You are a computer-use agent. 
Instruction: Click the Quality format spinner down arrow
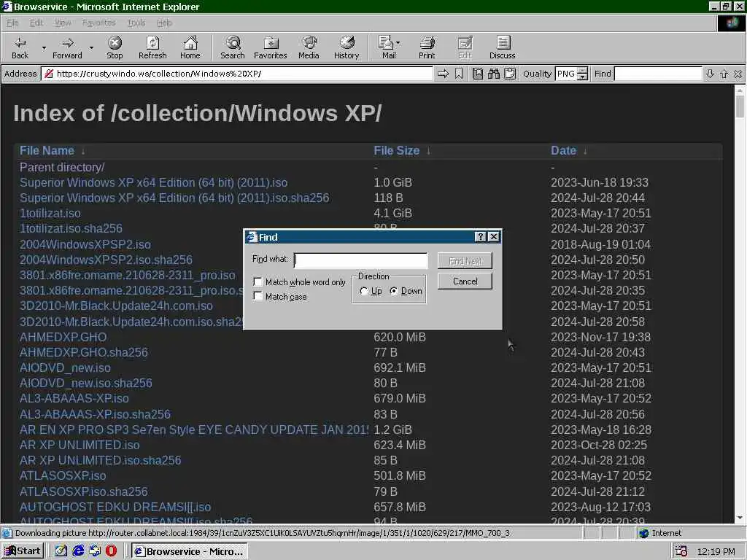582,77
